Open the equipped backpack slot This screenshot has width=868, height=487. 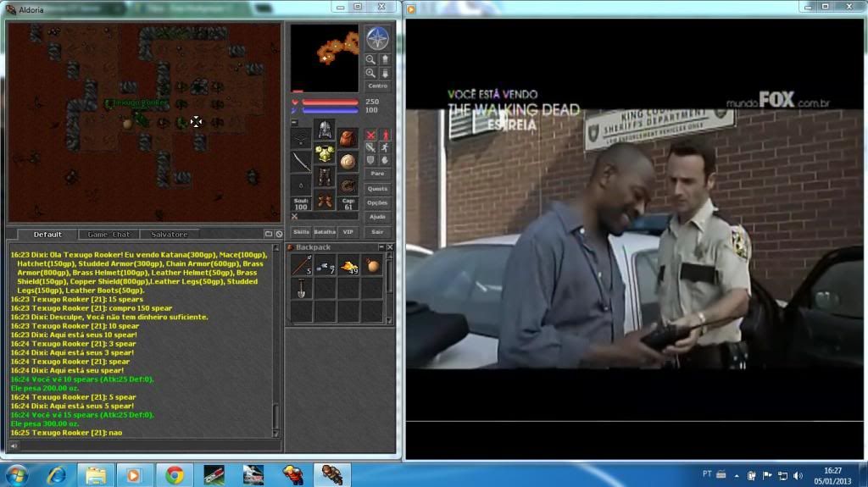[348, 138]
